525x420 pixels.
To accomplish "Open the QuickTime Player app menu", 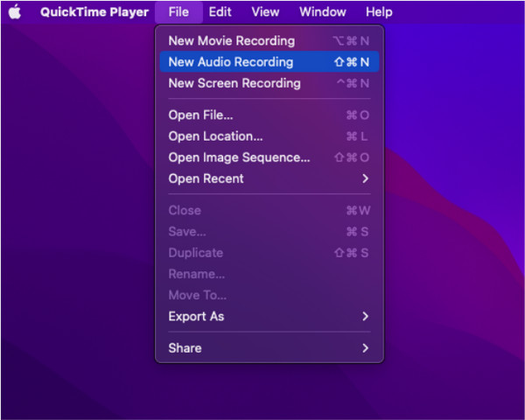I will (94, 12).
